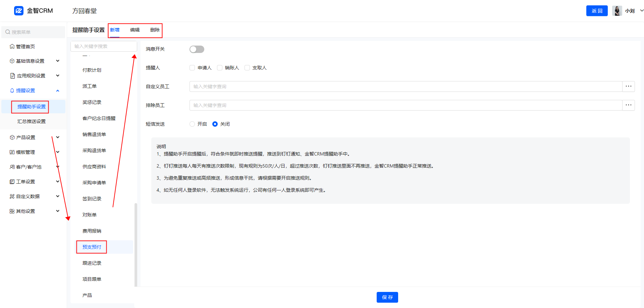
Task: Click the search magnifier icon in the menu search
Action: click(x=8, y=32)
